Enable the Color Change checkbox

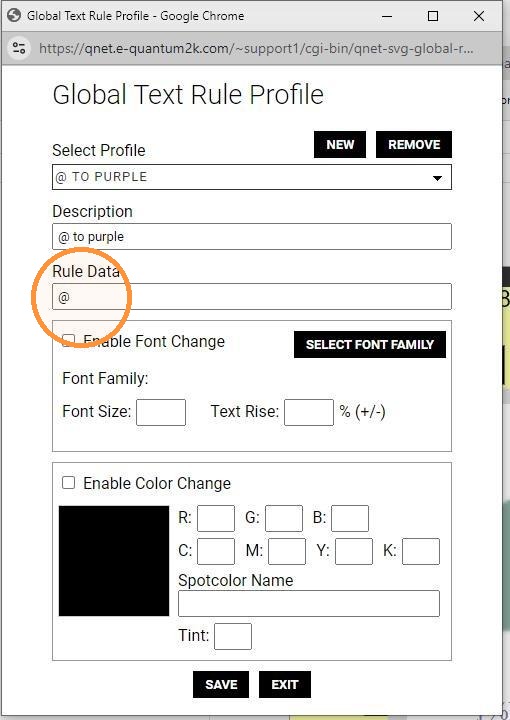(68, 483)
